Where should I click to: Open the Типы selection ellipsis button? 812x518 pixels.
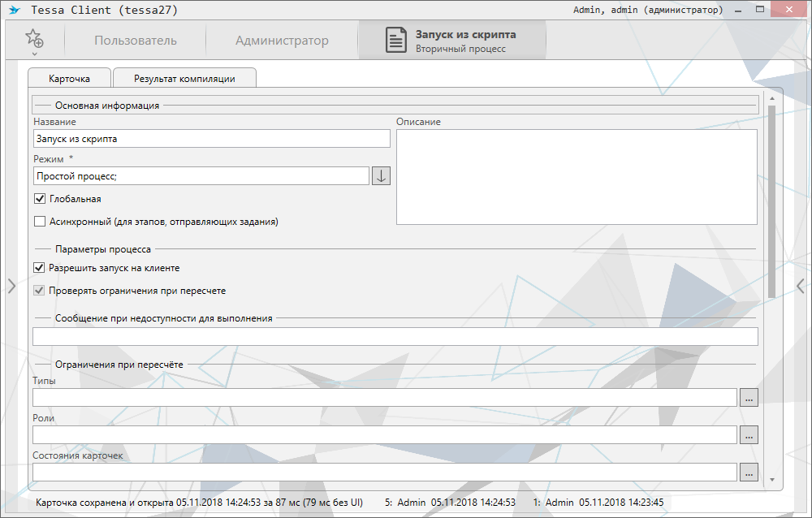coord(748,397)
